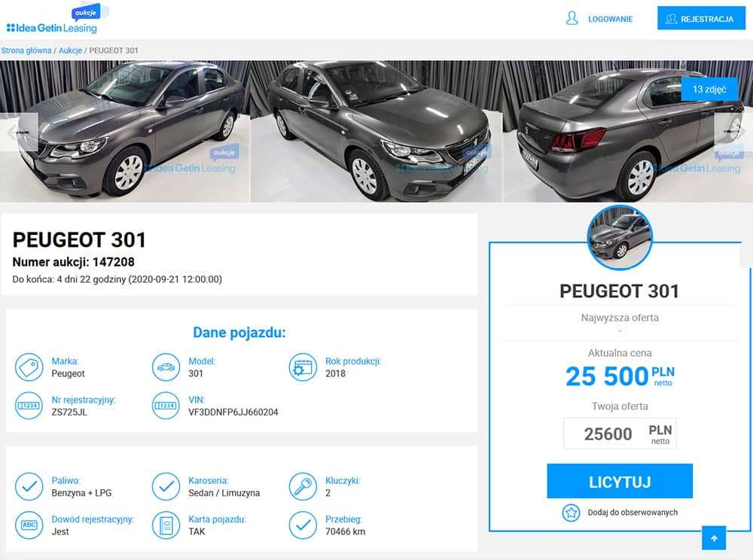The height and width of the screenshot is (560, 753).
Task: Click the star icon to add to watchlist
Action: (x=571, y=513)
